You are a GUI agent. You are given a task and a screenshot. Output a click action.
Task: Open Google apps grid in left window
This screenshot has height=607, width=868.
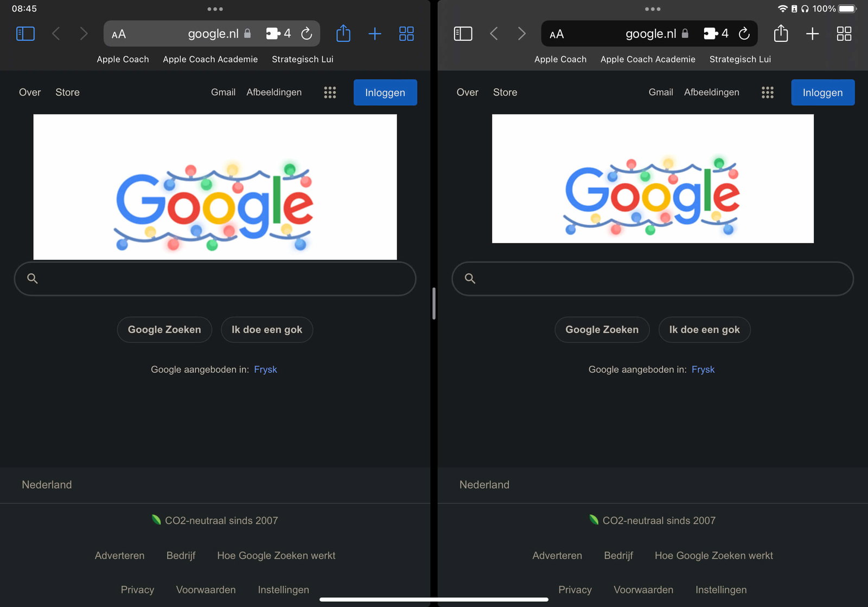pyautogui.click(x=330, y=92)
